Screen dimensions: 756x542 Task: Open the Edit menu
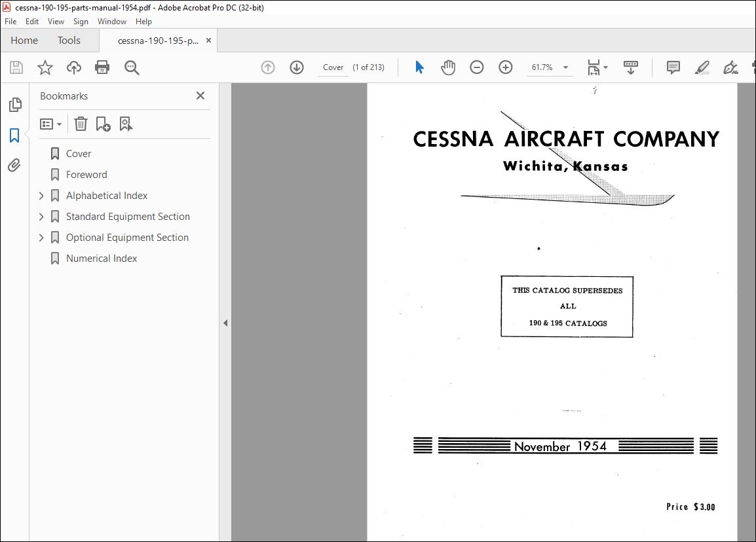pos(32,22)
